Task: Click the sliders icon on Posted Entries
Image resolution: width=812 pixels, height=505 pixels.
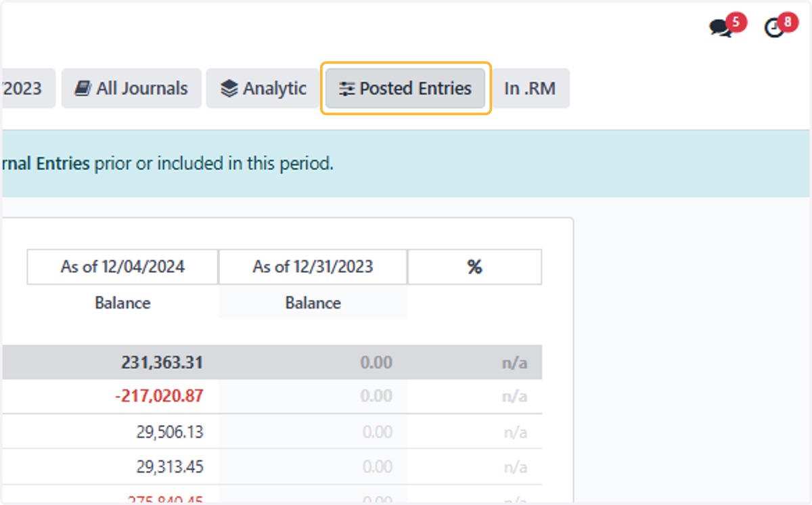Action: [347, 89]
